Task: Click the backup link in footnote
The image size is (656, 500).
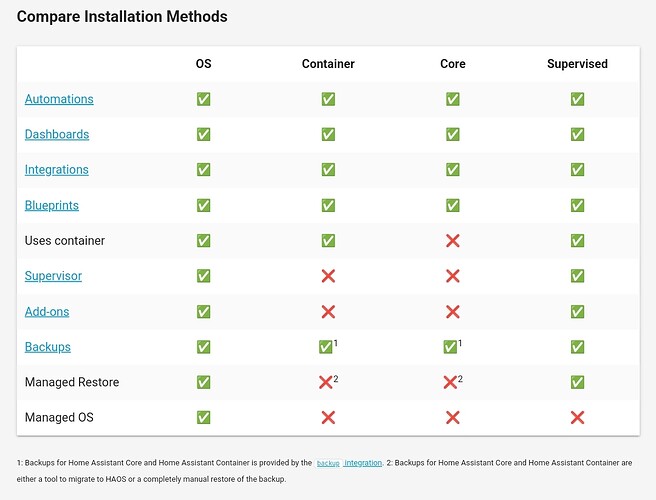Action: click(328, 463)
